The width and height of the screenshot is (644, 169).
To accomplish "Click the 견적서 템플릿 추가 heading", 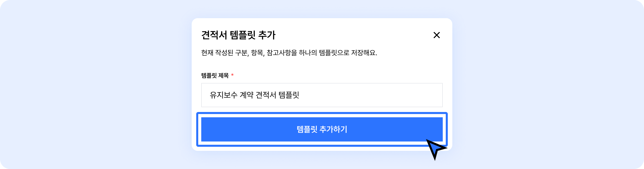I will 238,35.
